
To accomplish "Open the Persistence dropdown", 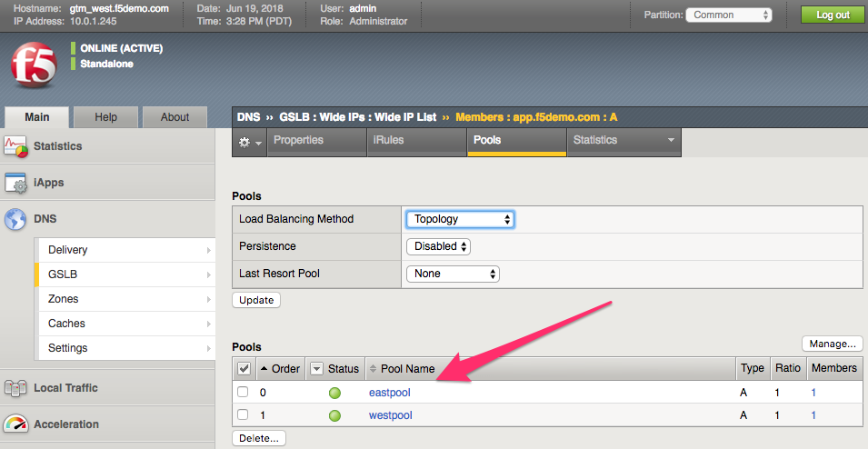I will point(438,246).
